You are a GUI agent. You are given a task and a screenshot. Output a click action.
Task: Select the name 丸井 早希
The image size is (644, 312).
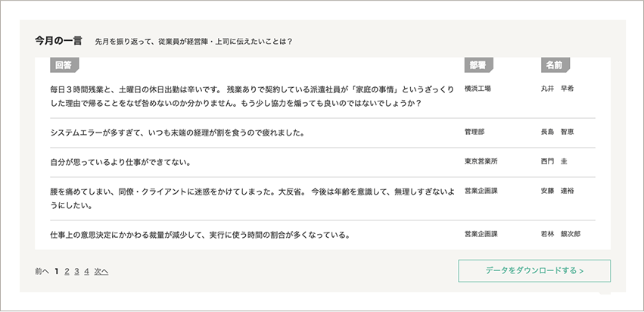click(x=557, y=89)
